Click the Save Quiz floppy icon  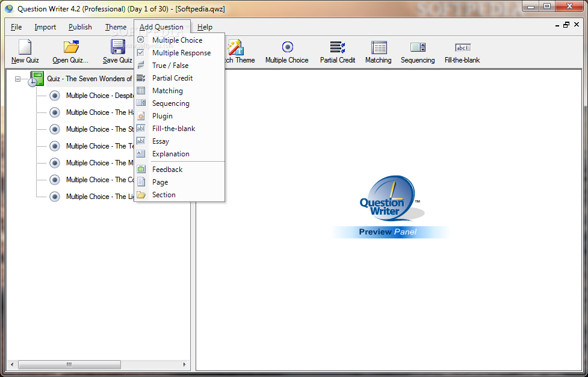pyautogui.click(x=118, y=47)
